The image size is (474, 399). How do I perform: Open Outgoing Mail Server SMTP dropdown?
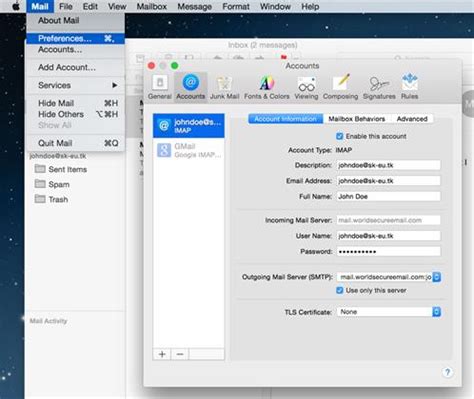click(389, 277)
